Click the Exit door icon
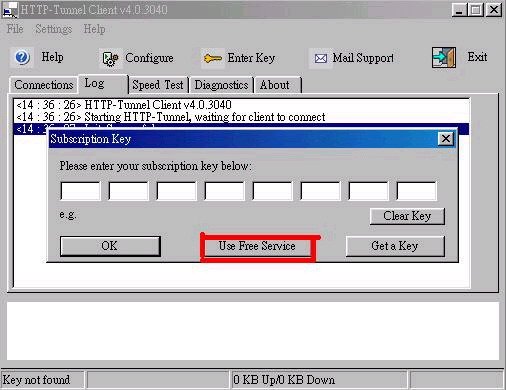506x390 pixels. [x=444, y=57]
